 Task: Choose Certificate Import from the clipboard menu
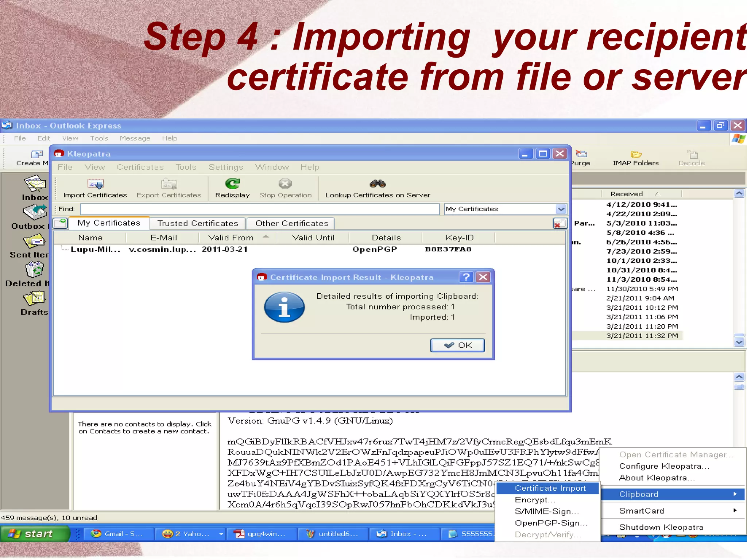click(548, 488)
